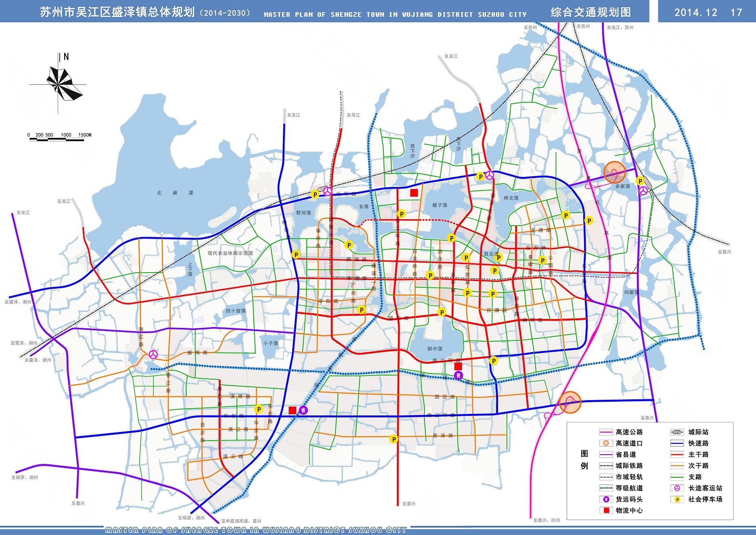Click the 高速道口 circle symbol in the legend
This screenshot has width=756, height=535.
[x=606, y=443]
